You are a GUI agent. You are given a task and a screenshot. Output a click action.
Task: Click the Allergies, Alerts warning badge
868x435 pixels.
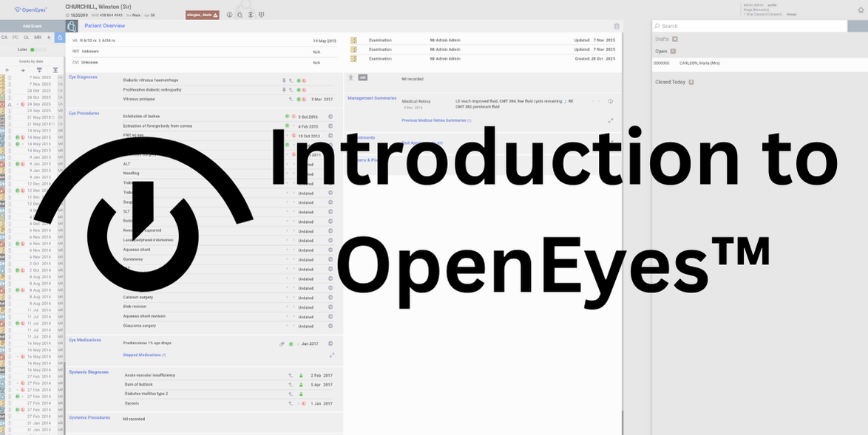point(202,15)
